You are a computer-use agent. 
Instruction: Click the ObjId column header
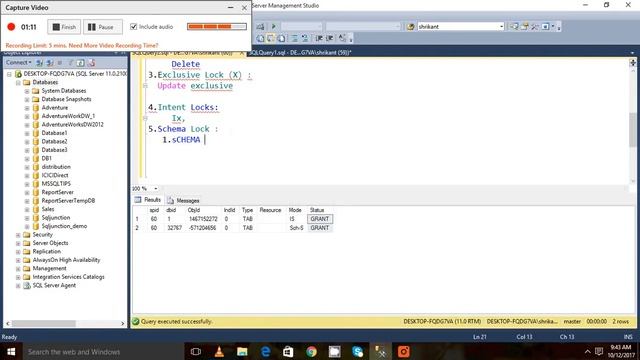[x=193, y=210]
